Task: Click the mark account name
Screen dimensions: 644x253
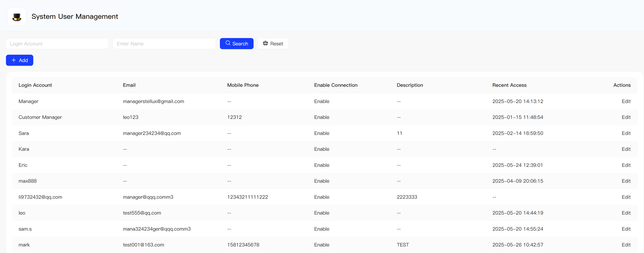Action: click(24, 245)
